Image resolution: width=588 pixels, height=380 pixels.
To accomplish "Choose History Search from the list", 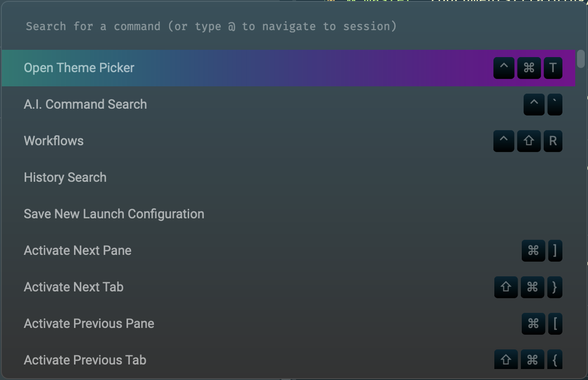I will 65,177.
